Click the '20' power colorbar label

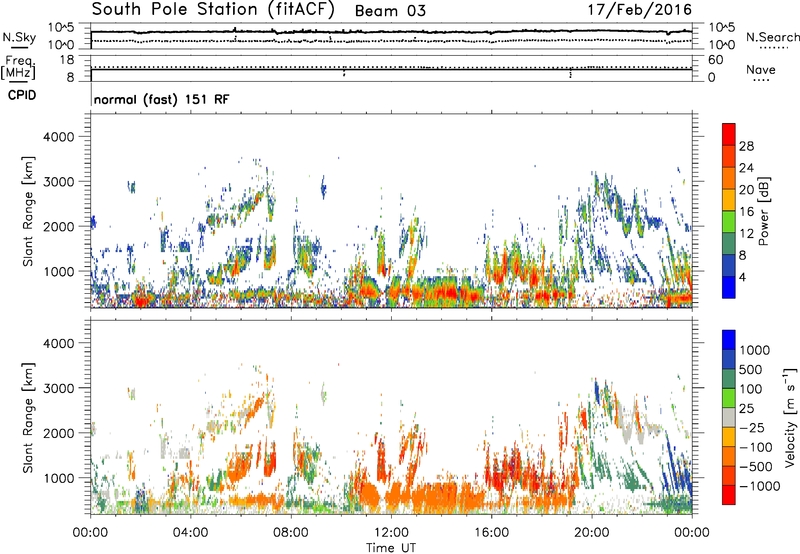[x=746, y=190]
